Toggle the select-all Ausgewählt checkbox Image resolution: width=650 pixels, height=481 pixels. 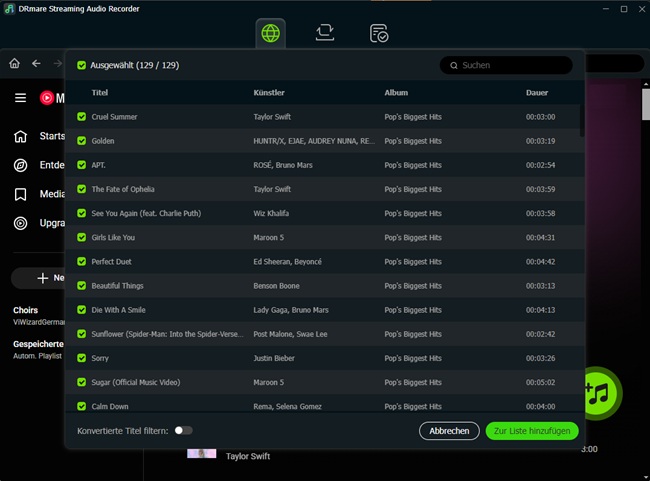coord(82,66)
